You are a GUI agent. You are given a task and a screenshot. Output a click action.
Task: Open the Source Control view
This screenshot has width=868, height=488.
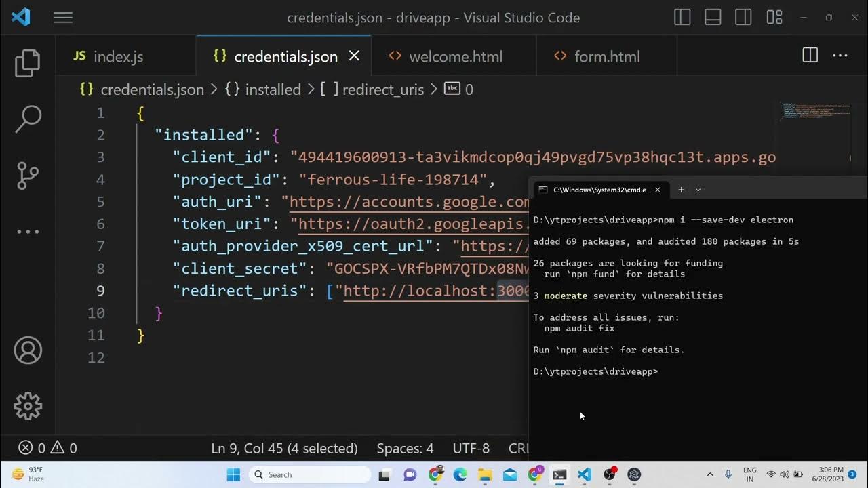[x=28, y=175]
